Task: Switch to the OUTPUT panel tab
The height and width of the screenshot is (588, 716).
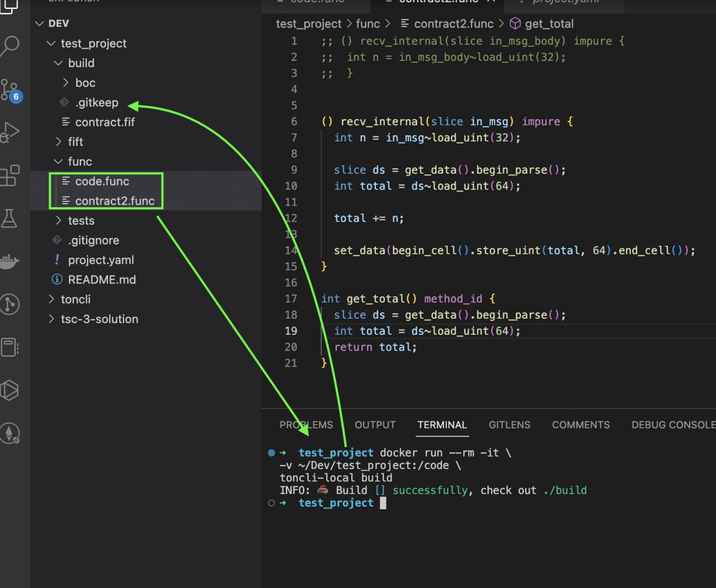Action: coord(375,425)
